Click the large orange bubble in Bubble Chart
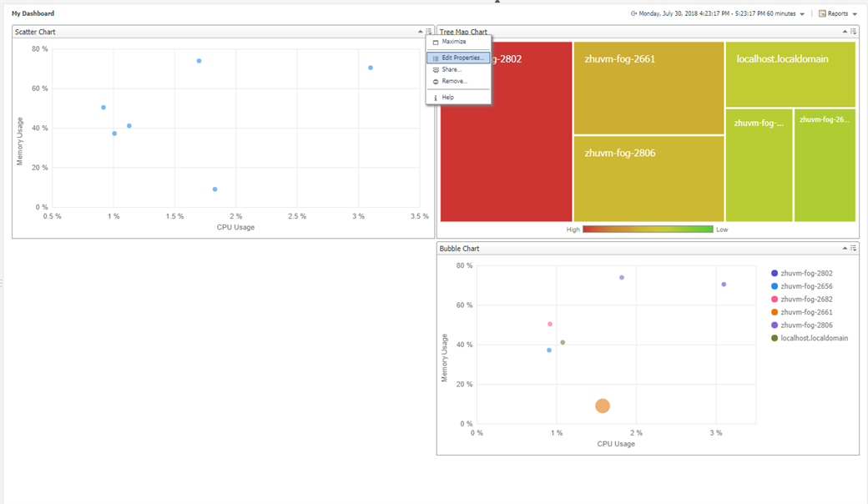This screenshot has height=504, width=868. pos(603,406)
